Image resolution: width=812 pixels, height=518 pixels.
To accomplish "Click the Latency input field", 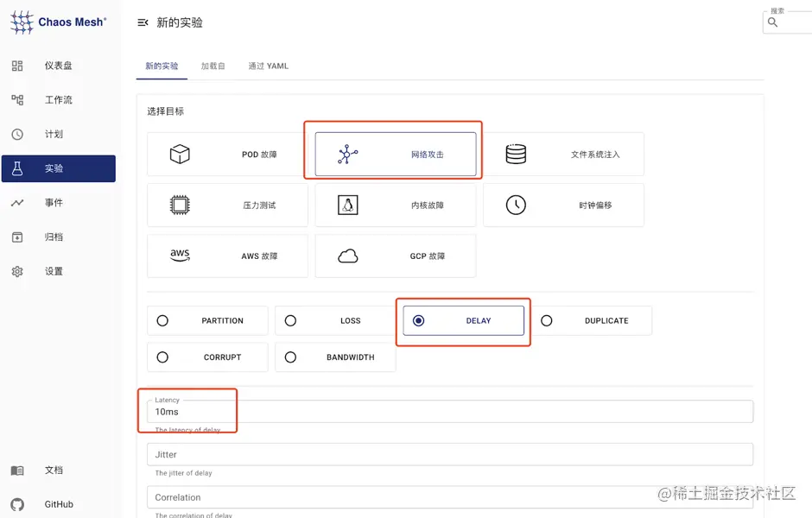I will tap(450, 412).
